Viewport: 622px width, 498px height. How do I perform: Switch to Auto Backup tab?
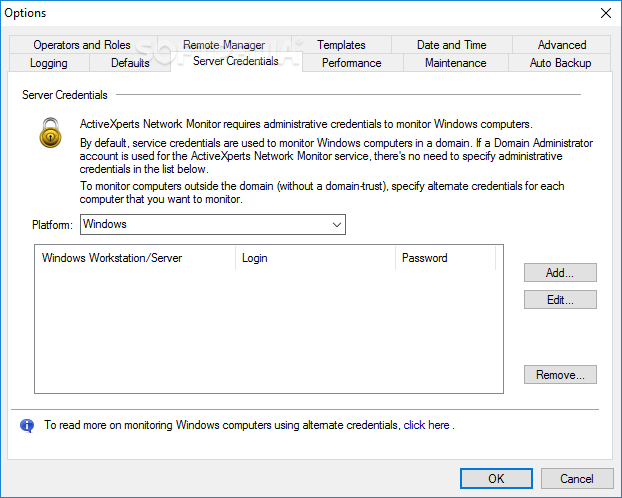[x=560, y=63]
